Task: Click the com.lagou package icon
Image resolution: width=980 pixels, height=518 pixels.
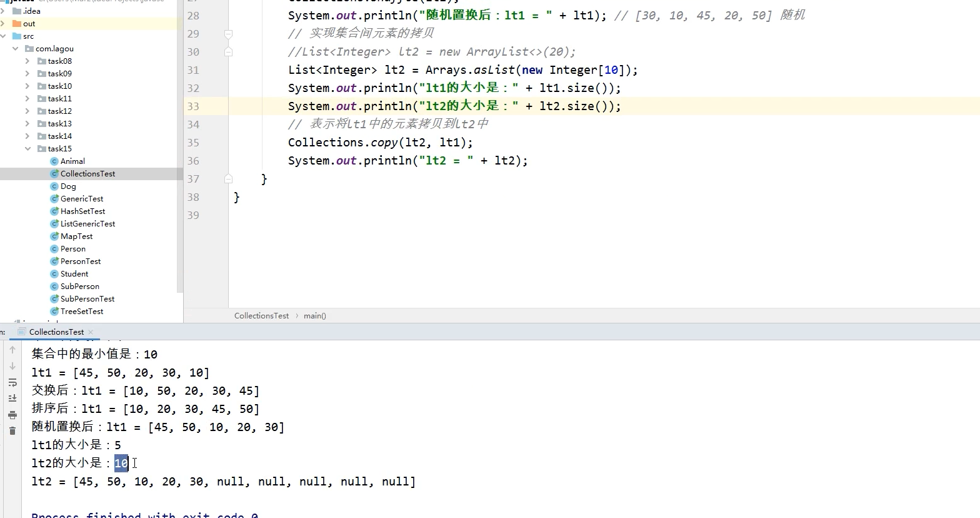Action: (29, 49)
